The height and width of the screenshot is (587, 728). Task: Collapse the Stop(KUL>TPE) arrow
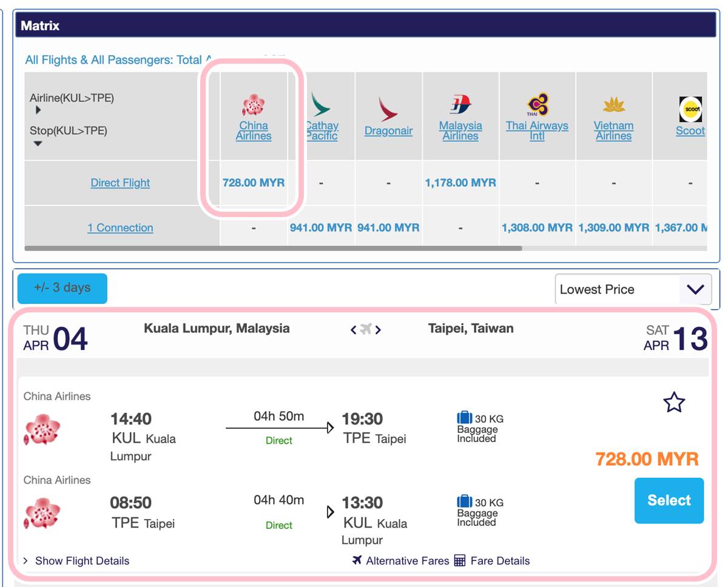tap(38, 144)
